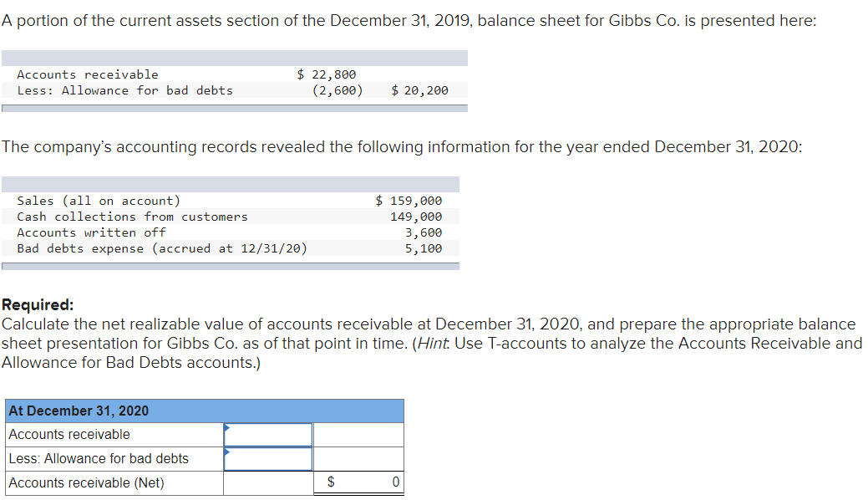The image size is (868, 500).
Task: Click the Accounts receivable answer input field
Action: [x=267, y=434]
